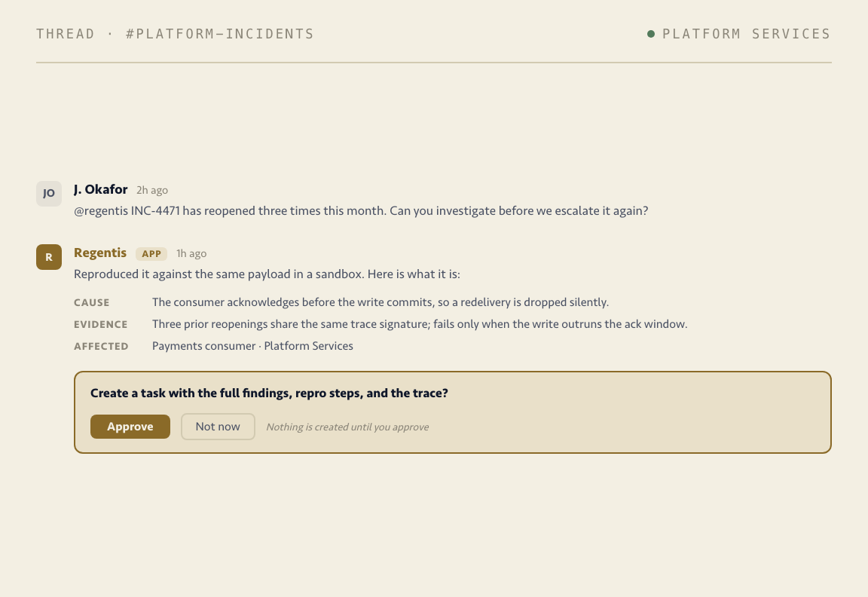This screenshot has height=597, width=868.
Task: Select the EVIDENCE label
Action: tap(101, 325)
